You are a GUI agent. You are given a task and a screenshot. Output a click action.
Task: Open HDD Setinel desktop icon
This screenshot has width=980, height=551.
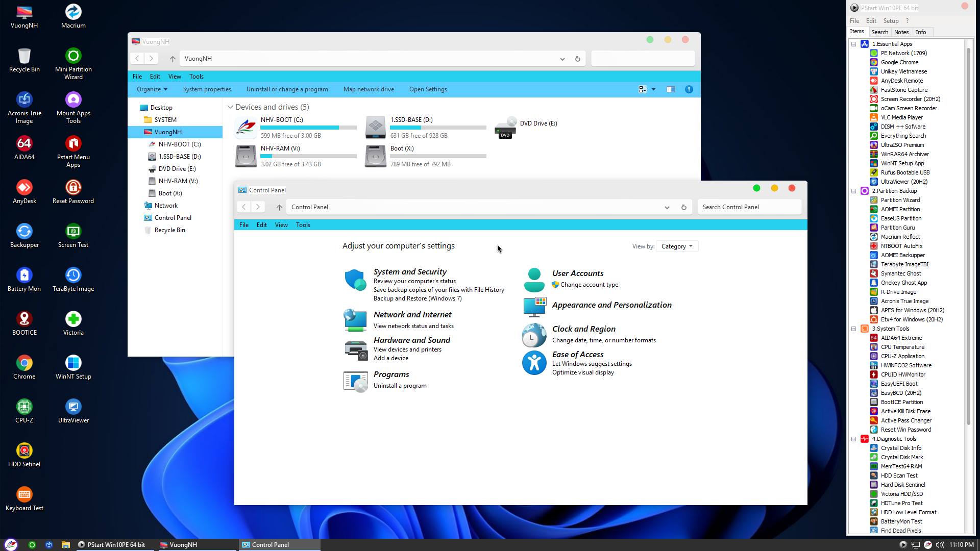pyautogui.click(x=24, y=455)
